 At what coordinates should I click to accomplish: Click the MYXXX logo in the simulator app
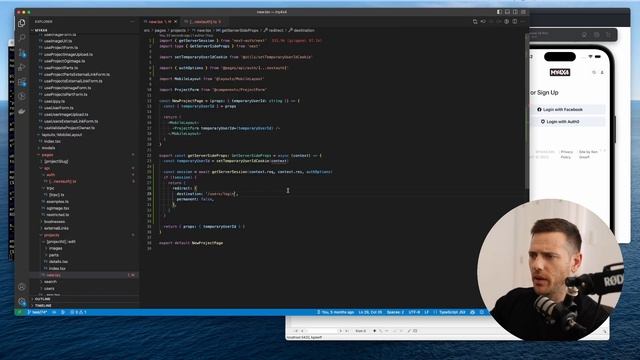[x=560, y=72]
